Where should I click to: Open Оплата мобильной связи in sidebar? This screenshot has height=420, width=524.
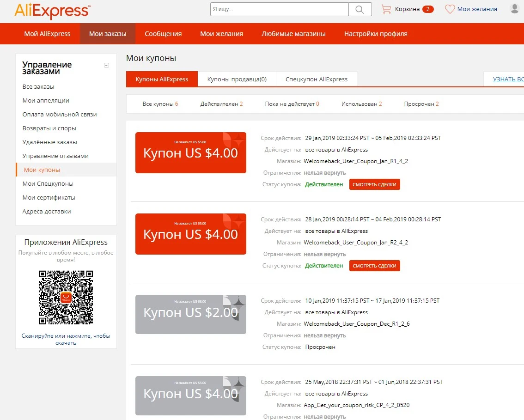point(60,114)
